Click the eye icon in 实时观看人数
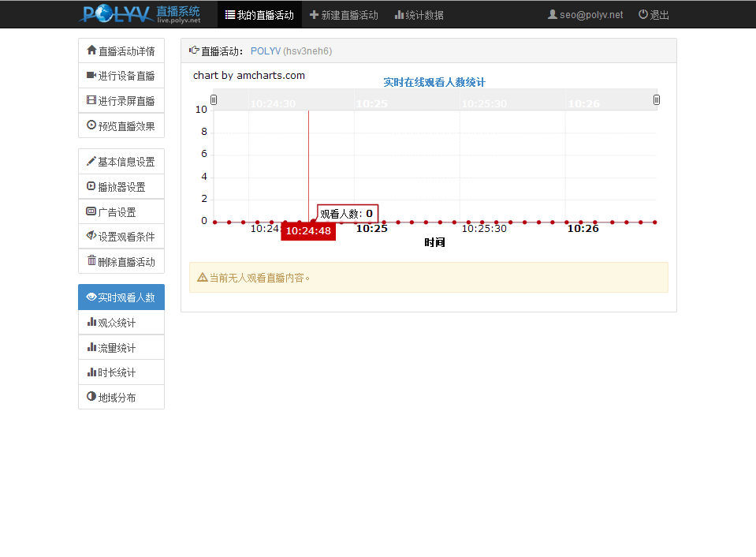The height and width of the screenshot is (557, 756). tap(91, 297)
